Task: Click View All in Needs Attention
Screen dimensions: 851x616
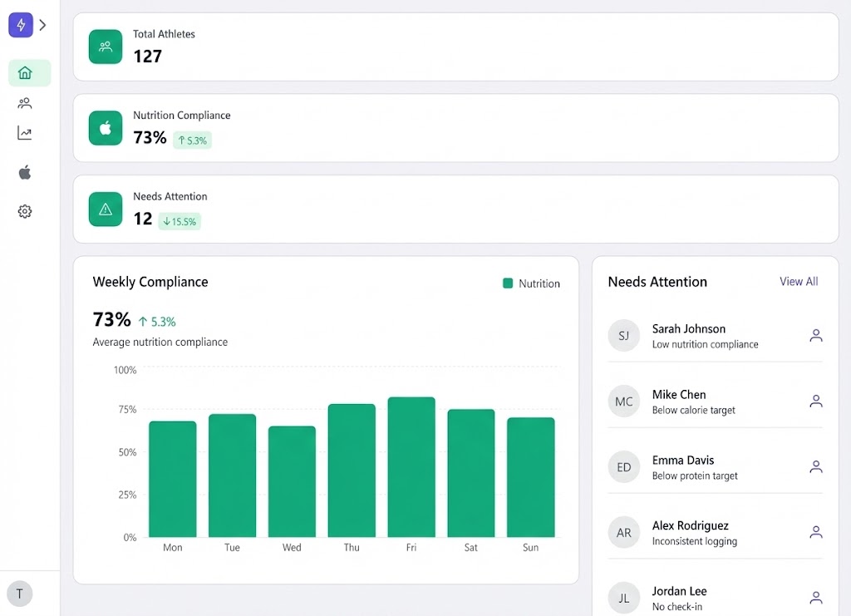Action: 798,282
